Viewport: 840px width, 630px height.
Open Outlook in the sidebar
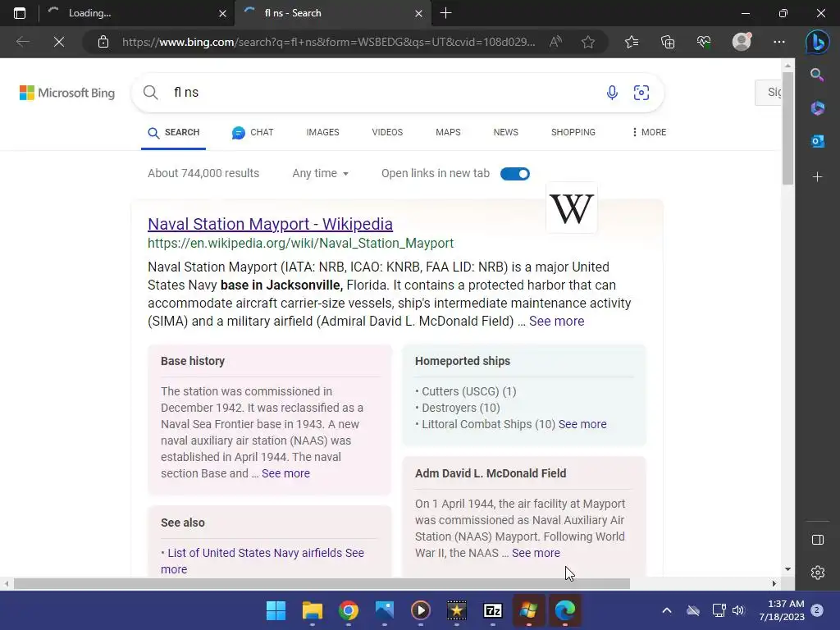pyautogui.click(x=817, y=141)
